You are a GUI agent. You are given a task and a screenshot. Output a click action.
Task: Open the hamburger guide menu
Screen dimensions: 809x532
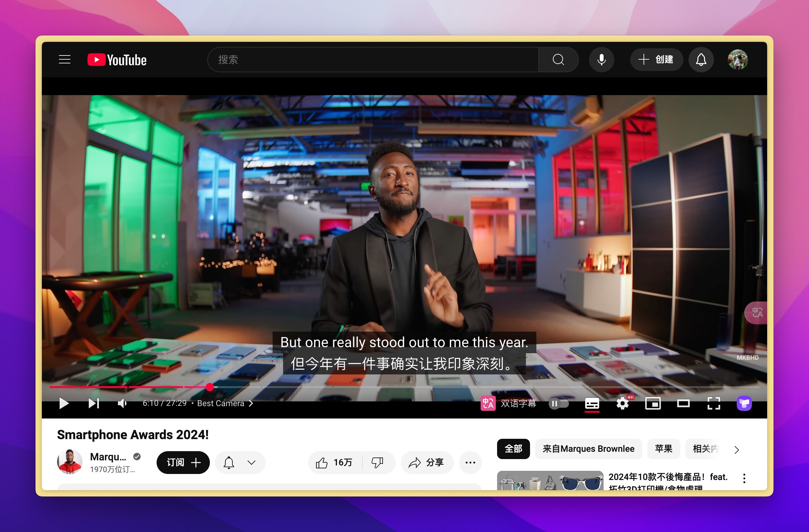[x=65, y=60]
